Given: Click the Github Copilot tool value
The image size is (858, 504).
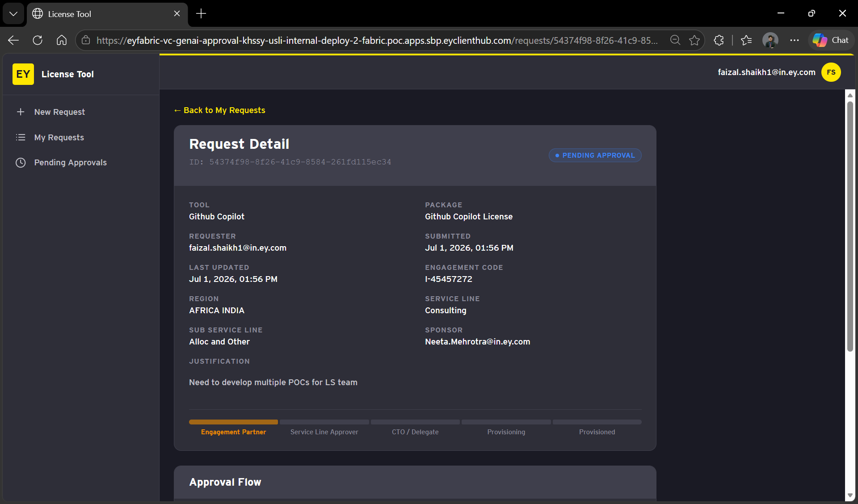Looking at the screenshot, I should pyautogui.click(x=217, y=217).
